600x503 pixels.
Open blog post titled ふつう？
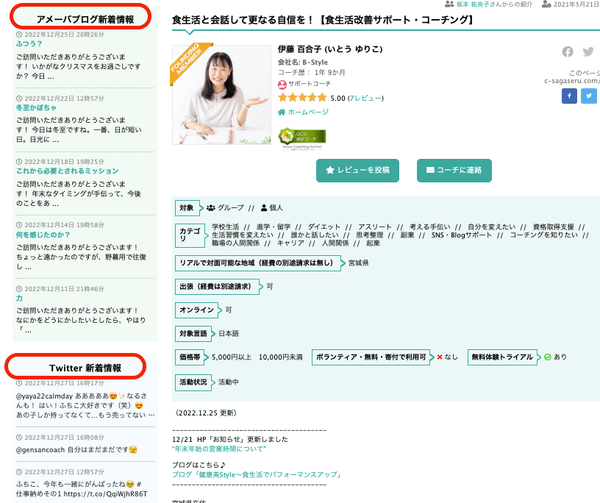28,44
